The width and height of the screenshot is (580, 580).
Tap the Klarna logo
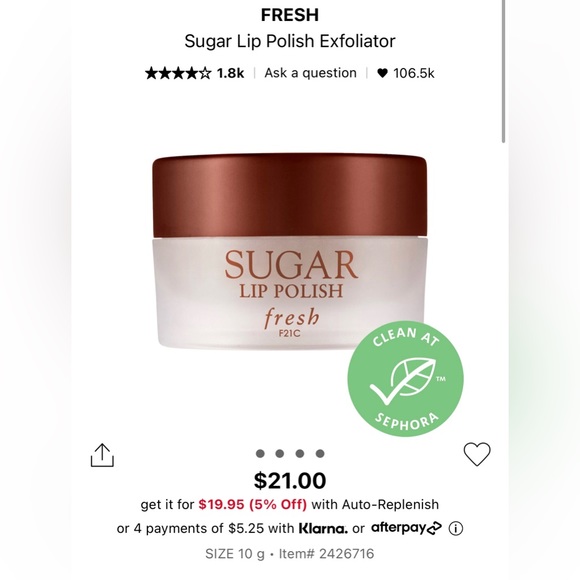323,529
